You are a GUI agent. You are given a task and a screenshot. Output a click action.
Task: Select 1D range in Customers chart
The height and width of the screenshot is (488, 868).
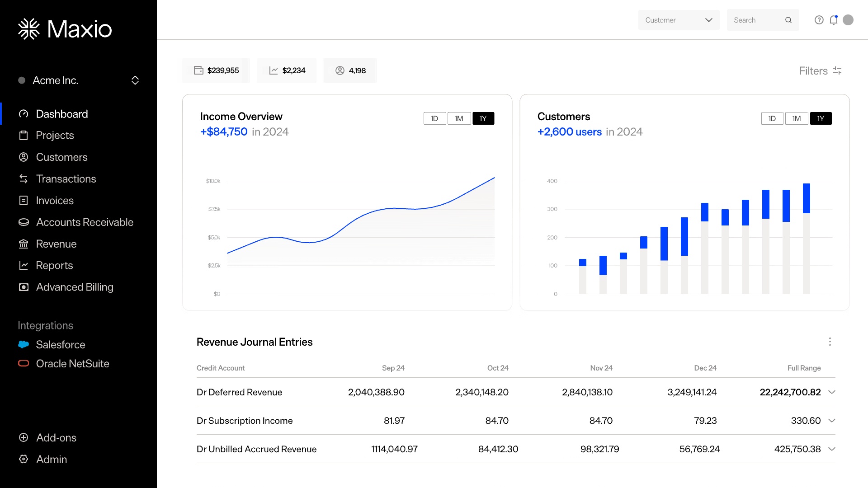click(x=772, y=118)
